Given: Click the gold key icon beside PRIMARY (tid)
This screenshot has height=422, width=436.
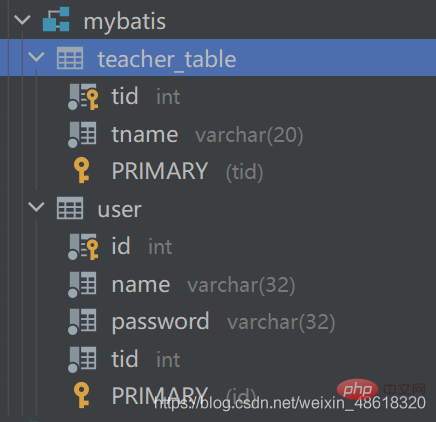Looking at the screenshot, I should (x=82, y=170).
